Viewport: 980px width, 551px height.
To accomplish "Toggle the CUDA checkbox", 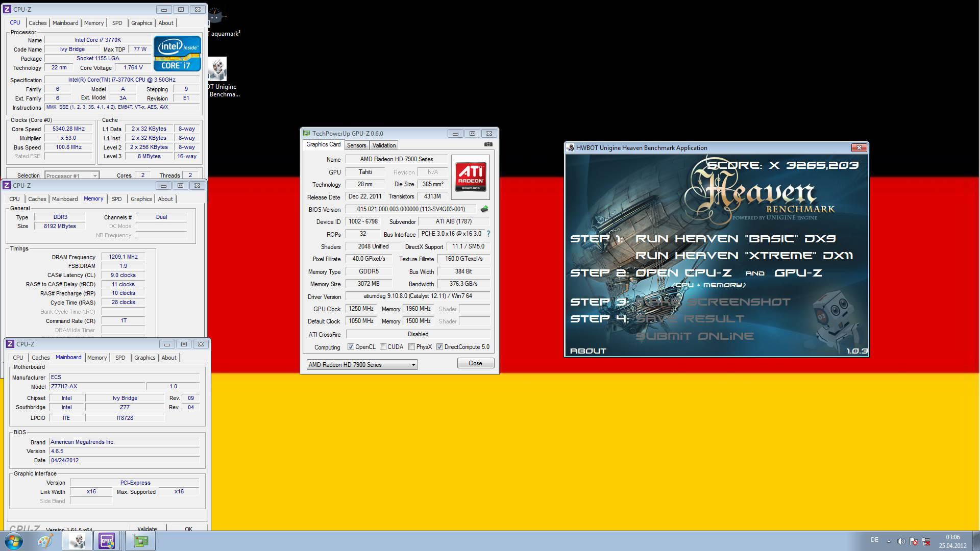I will [383, 347].
